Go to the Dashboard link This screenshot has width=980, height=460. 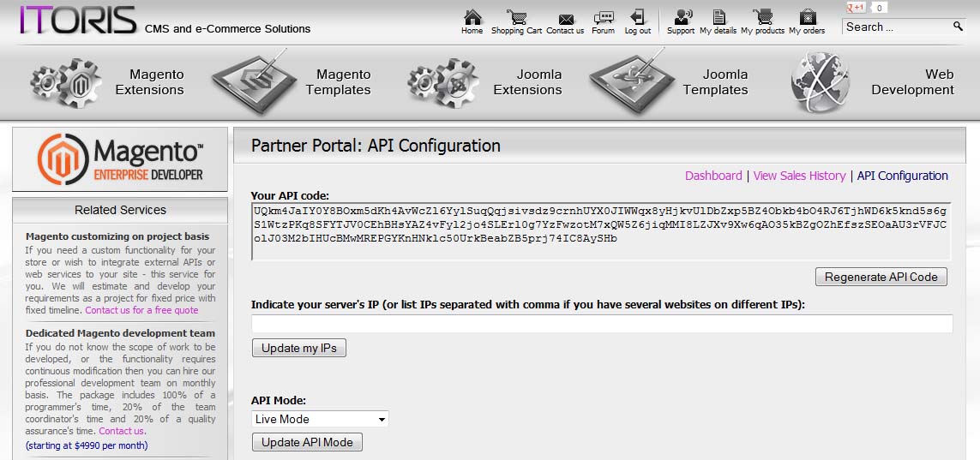(x=713, y=176)
